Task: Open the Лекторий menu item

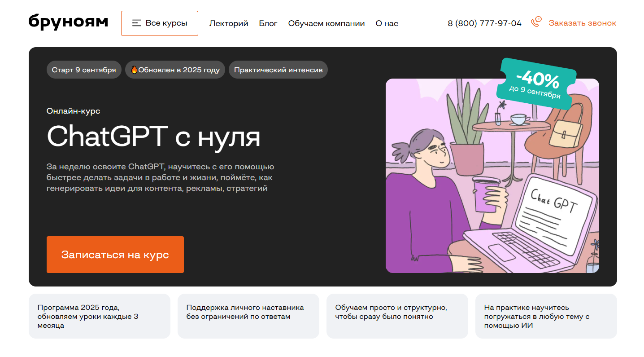Action: (x=229, y=23)
